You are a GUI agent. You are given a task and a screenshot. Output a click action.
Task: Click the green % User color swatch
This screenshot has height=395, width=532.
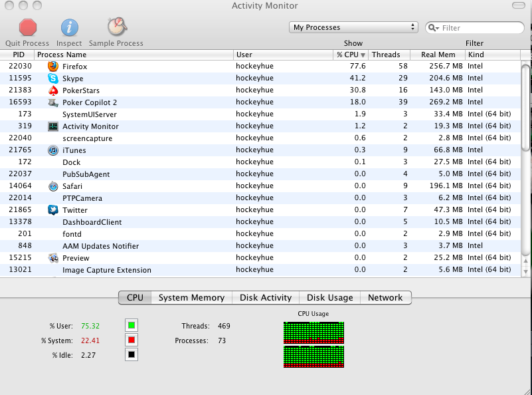[132, 325]
